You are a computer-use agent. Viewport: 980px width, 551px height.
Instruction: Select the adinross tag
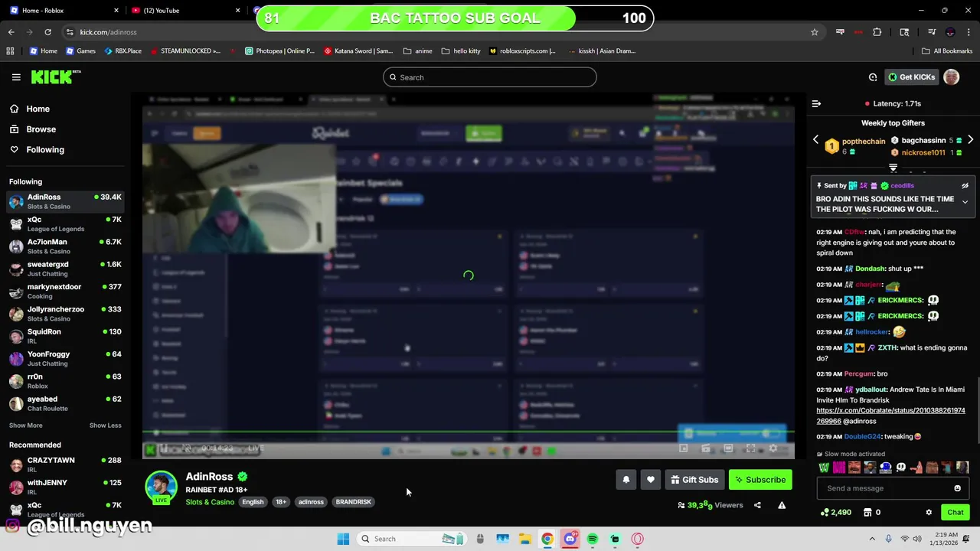pos(311,502)
